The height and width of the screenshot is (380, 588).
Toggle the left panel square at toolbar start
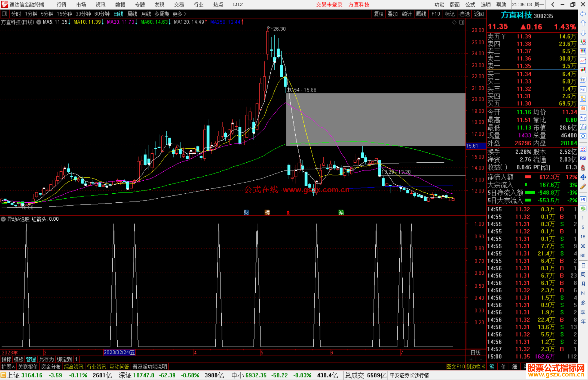pos(4,14)
